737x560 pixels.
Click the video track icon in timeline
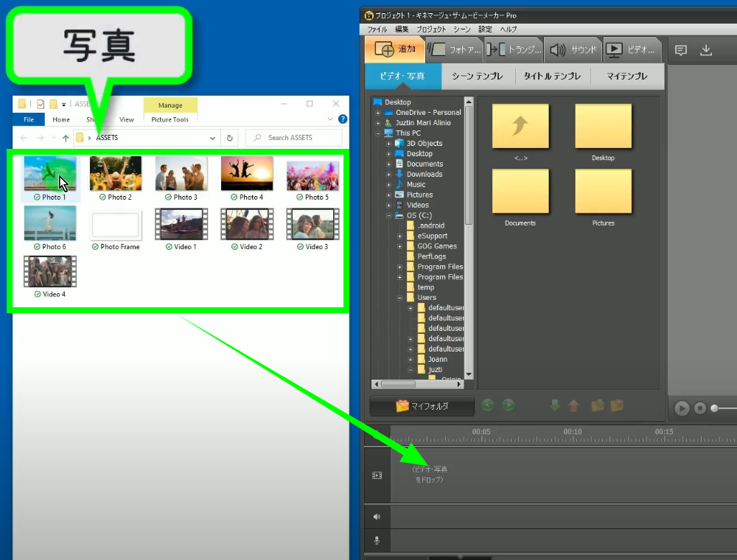click(377, 475)
